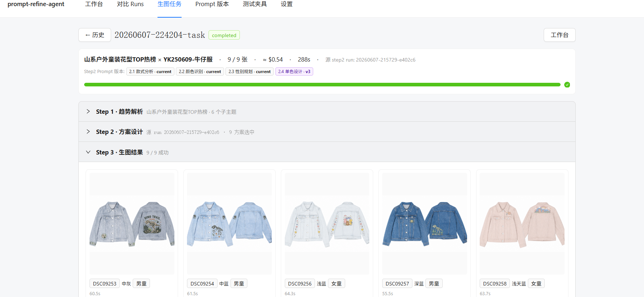Click the 2.4 单色设计 · v3 tag
Viewport: 644px width, 297px height.
tap(294, 72)
